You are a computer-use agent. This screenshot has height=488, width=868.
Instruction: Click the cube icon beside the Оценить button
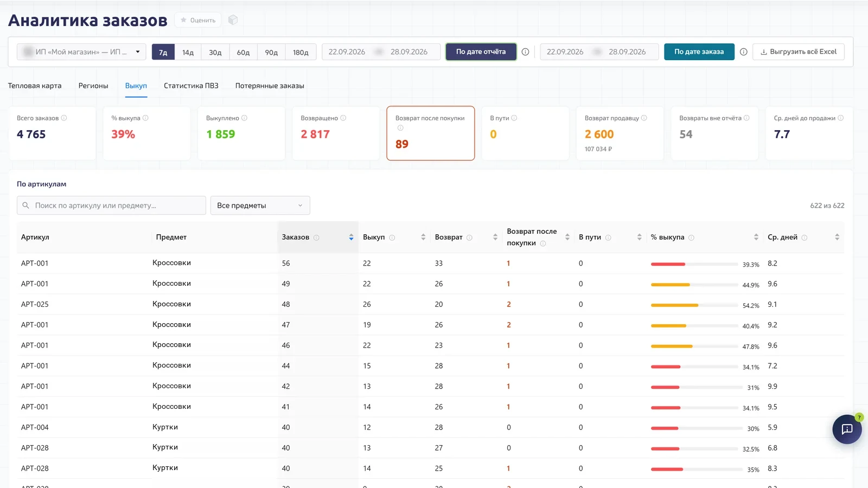(x=233, y=20)
